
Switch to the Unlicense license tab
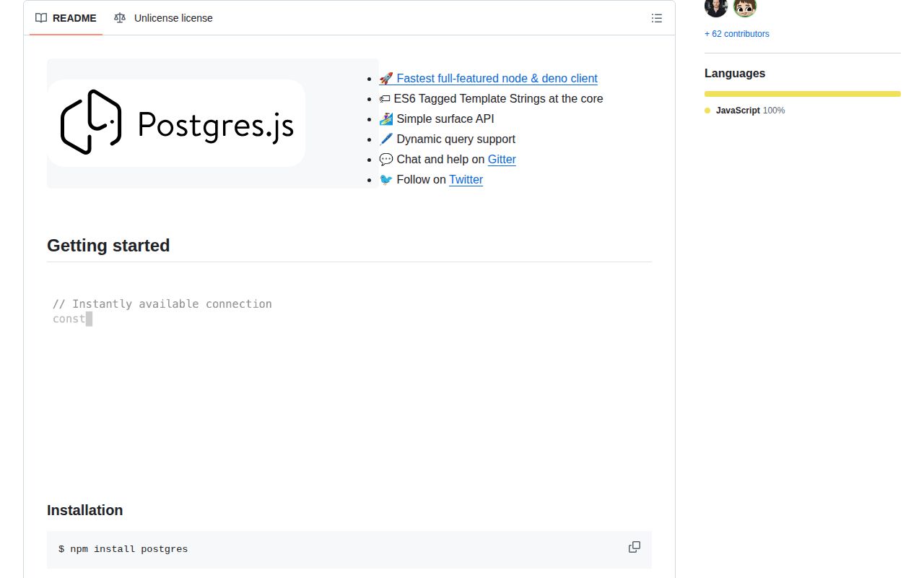[x=163, y=18]
